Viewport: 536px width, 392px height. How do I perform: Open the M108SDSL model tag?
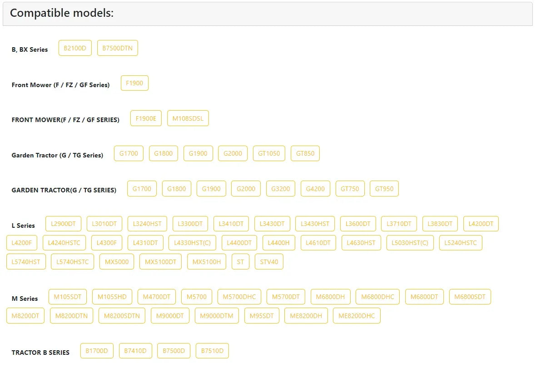pyautogui.click(x=188, y=118)
